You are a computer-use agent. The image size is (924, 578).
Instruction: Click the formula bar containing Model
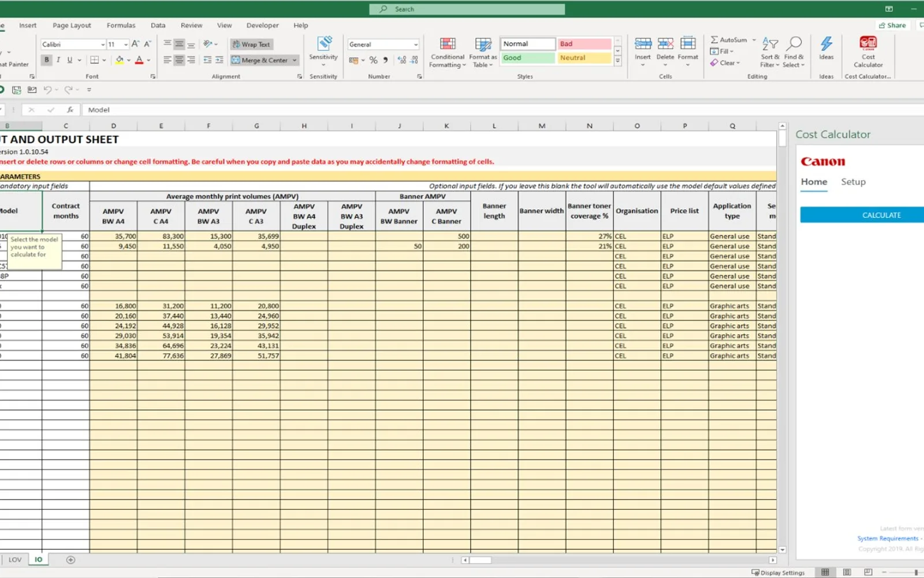click(502, 110)
